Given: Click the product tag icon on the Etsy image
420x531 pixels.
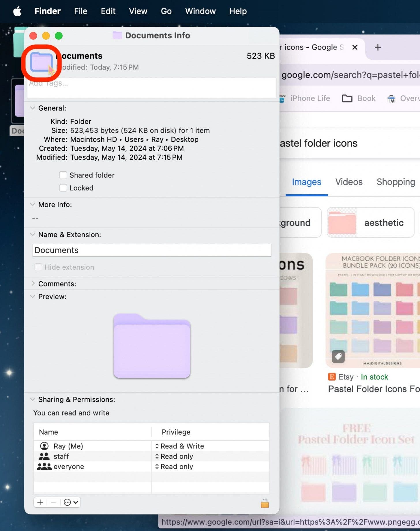Looking at the screenshot, I should click(338, 357).
